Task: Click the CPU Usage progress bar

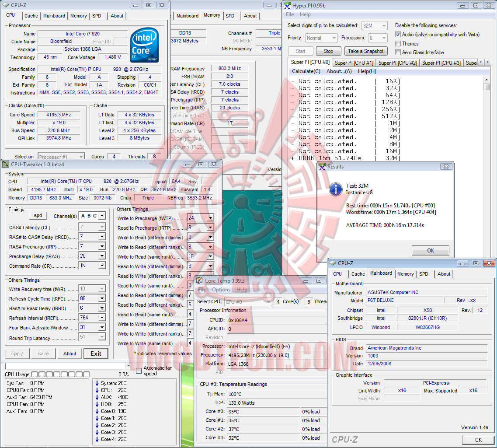Action: point(60,374)
